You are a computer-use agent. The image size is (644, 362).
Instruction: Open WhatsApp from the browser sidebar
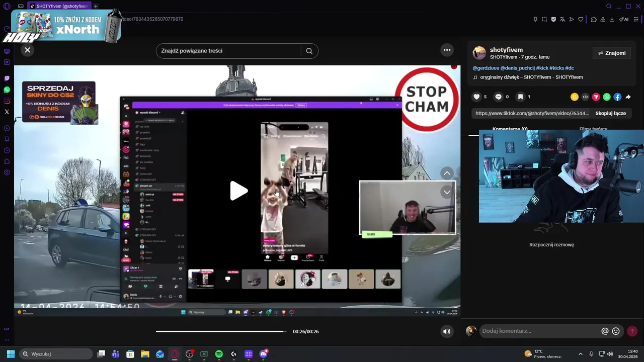[x=7, y=89]
